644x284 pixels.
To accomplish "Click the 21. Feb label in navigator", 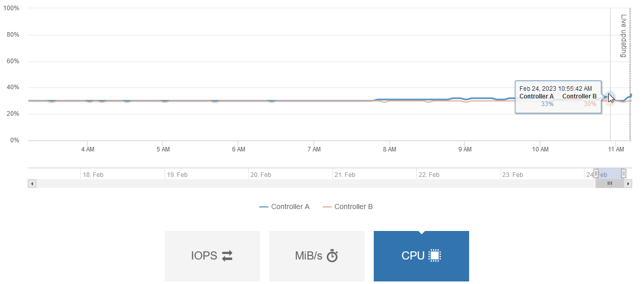I will click(x=345, y=175).
